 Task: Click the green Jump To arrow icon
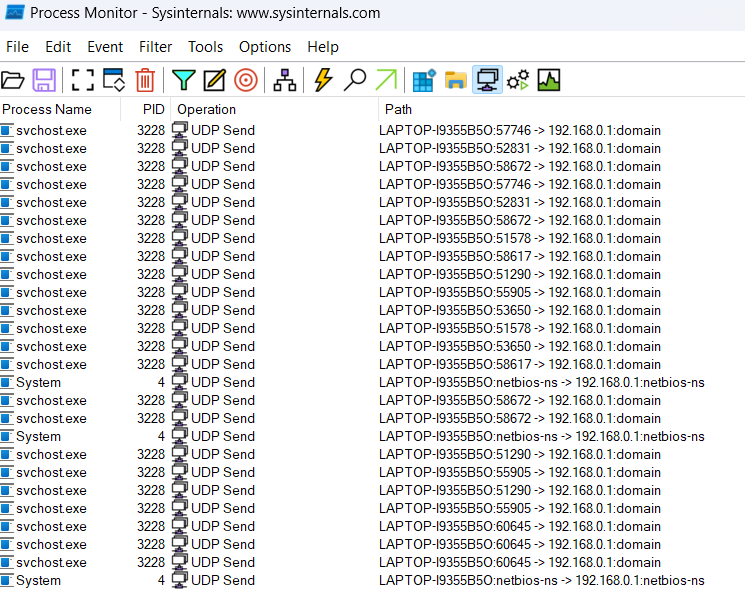[x=386, y=80]
